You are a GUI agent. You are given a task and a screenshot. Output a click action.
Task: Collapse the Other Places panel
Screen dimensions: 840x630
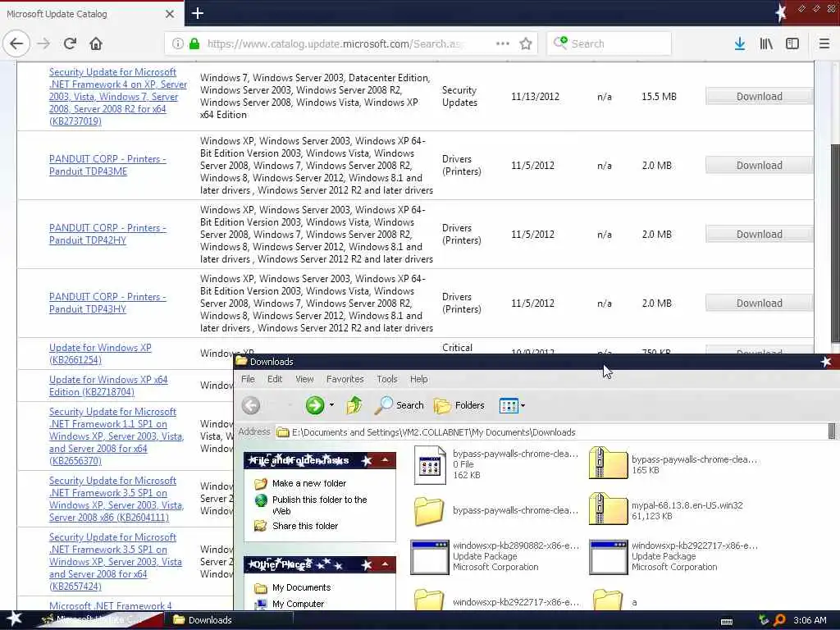(x=385, y=564)
